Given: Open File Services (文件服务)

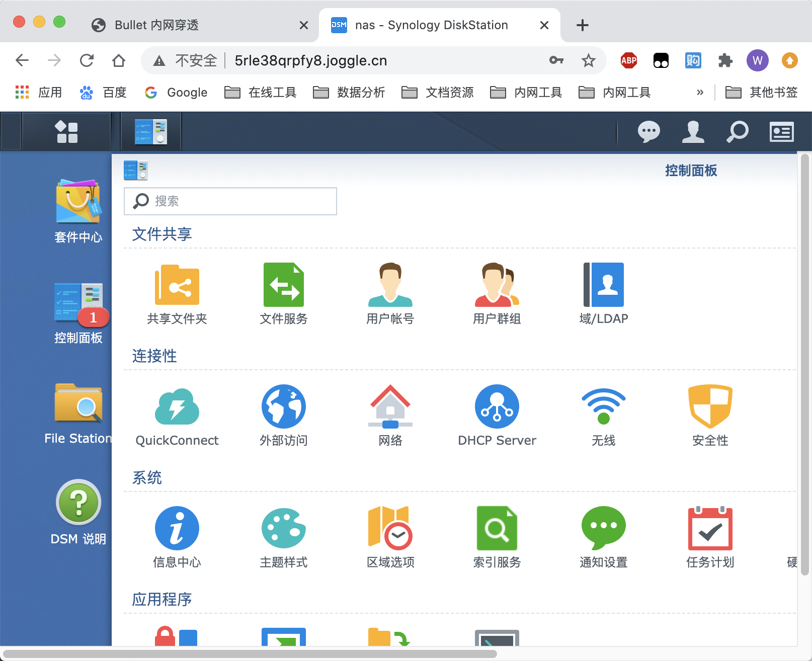Looking at the screenshot, I should coord(284,294).
